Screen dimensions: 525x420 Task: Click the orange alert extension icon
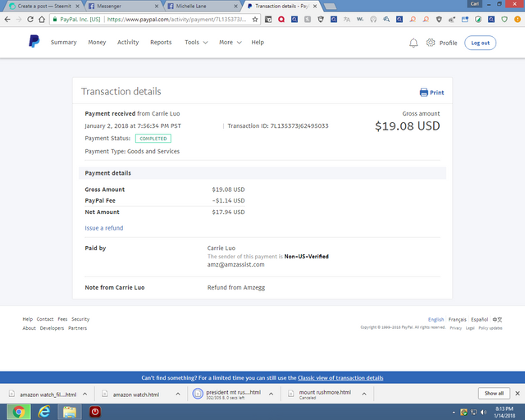518,20
